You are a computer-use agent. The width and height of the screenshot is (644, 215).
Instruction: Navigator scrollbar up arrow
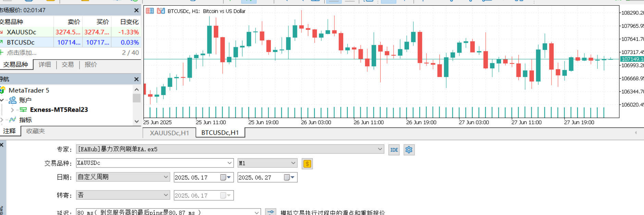click(137, 90)
